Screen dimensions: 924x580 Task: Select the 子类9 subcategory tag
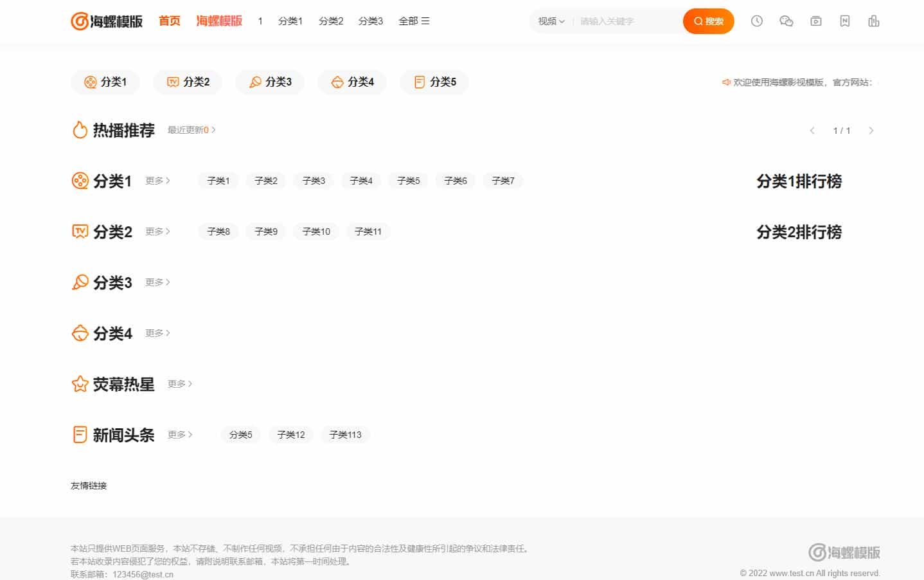tap(266, 231)
